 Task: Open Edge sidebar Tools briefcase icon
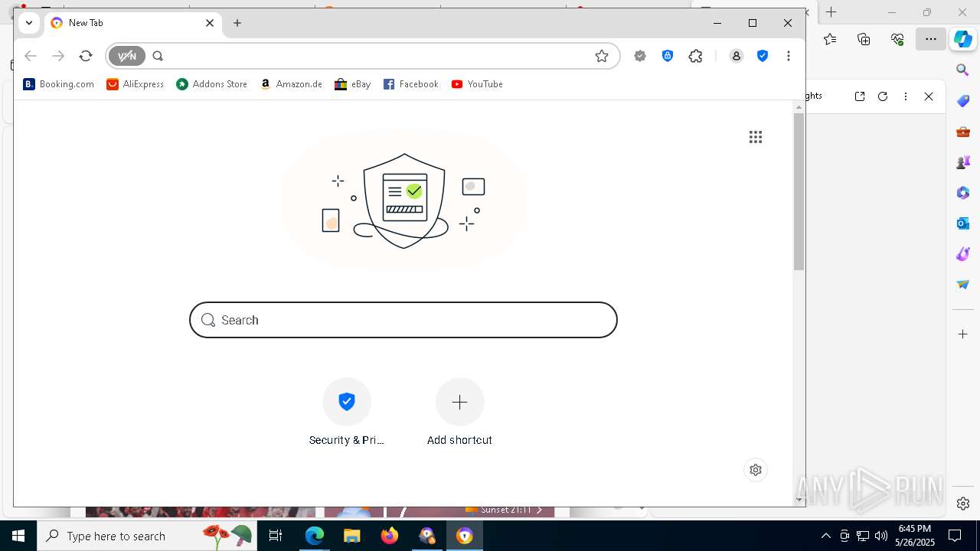963,132
